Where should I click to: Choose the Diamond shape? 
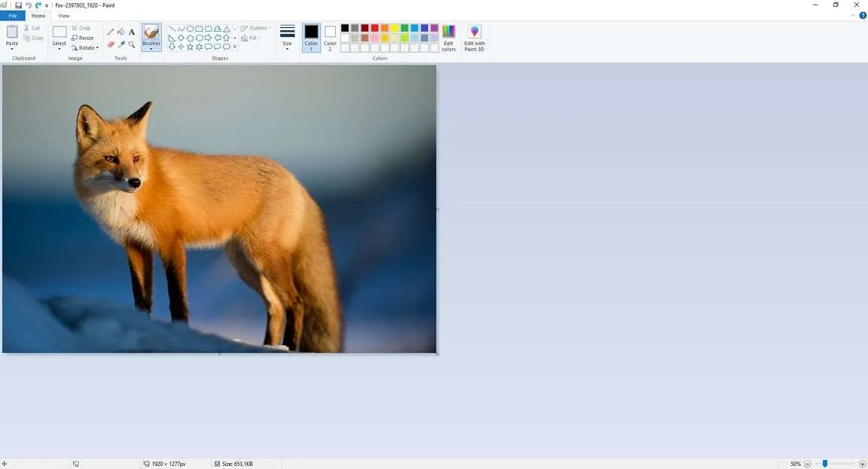click(181, 38)
